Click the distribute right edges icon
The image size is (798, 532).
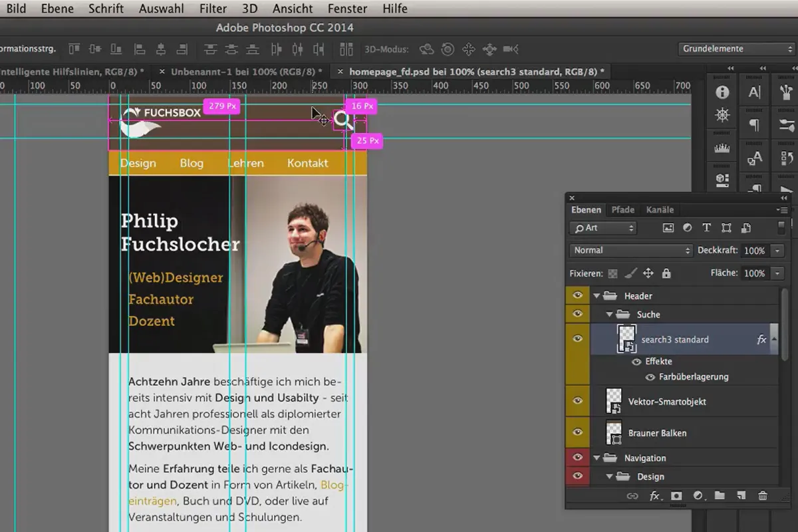[x=319, y=49]
